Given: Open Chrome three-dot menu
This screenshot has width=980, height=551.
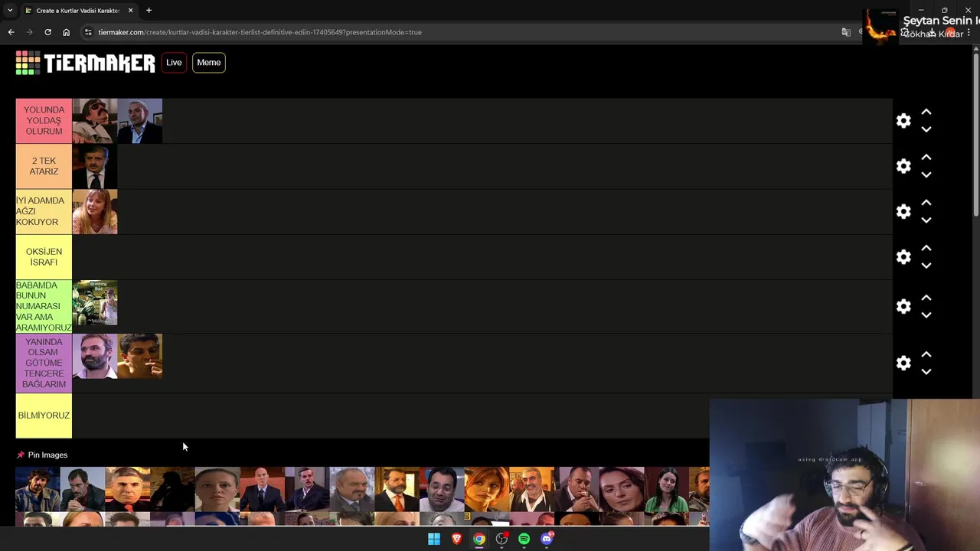Looking at the screenshot, I should [x=969, y=33].
